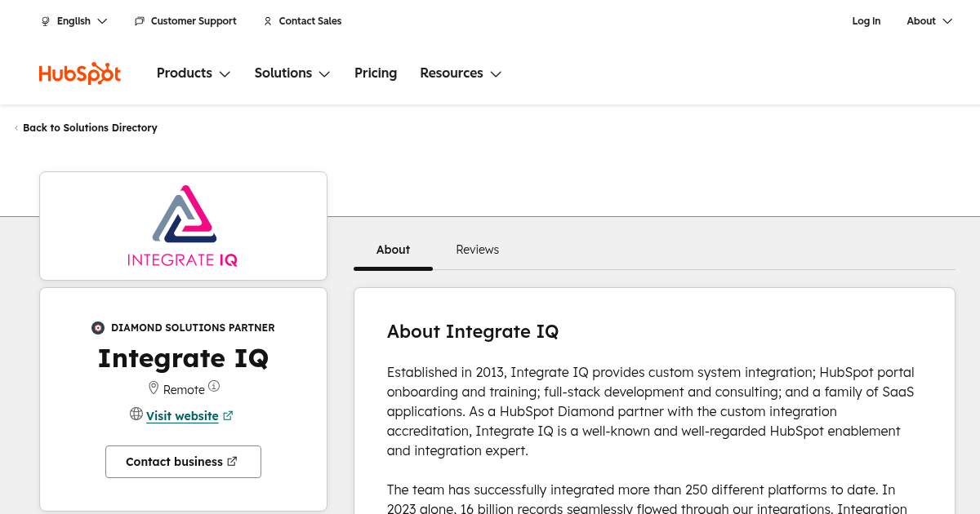The image size is (980, 514).
Task: Click the Contact Sales person icon
Action: pos(268,21)
